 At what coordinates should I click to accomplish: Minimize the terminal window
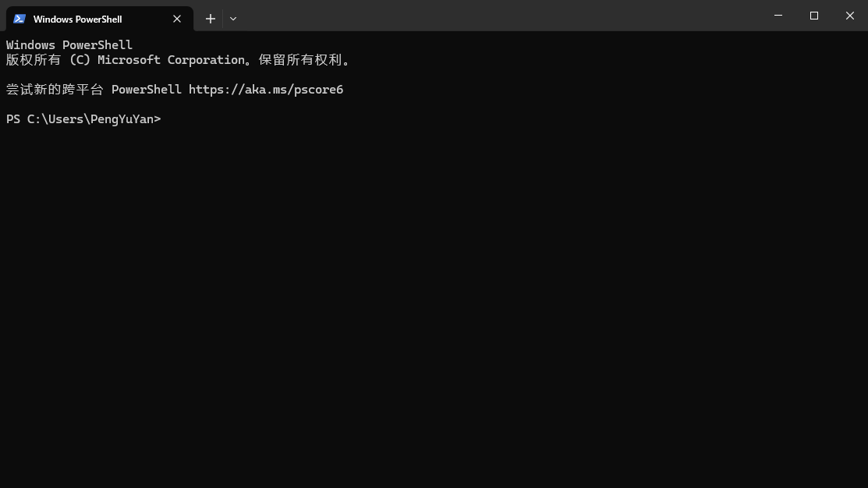[778, 16]
